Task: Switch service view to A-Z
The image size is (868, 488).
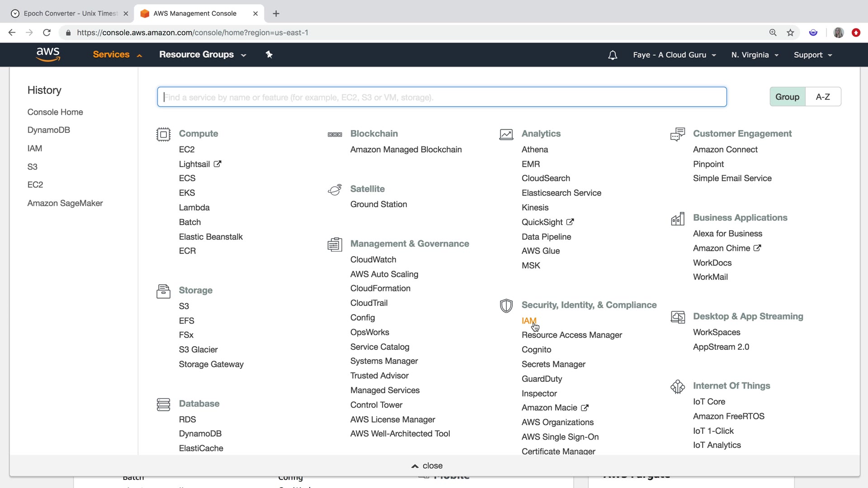Action: click(823, 97)
